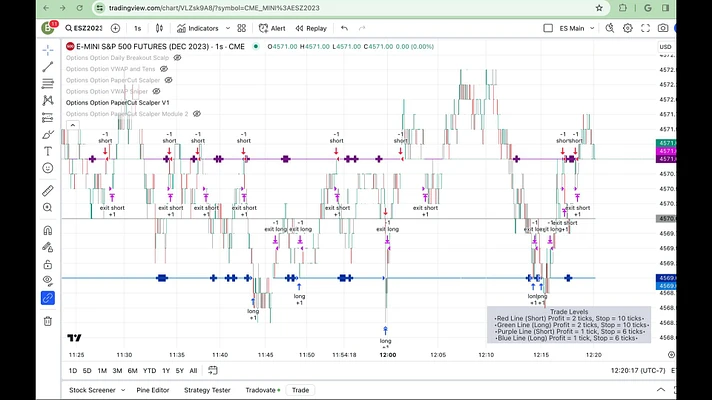Toggle visibility of Daily Breakout Scalp indicator
This screenshot has width=712, height=400.
[x=178, y=58]
